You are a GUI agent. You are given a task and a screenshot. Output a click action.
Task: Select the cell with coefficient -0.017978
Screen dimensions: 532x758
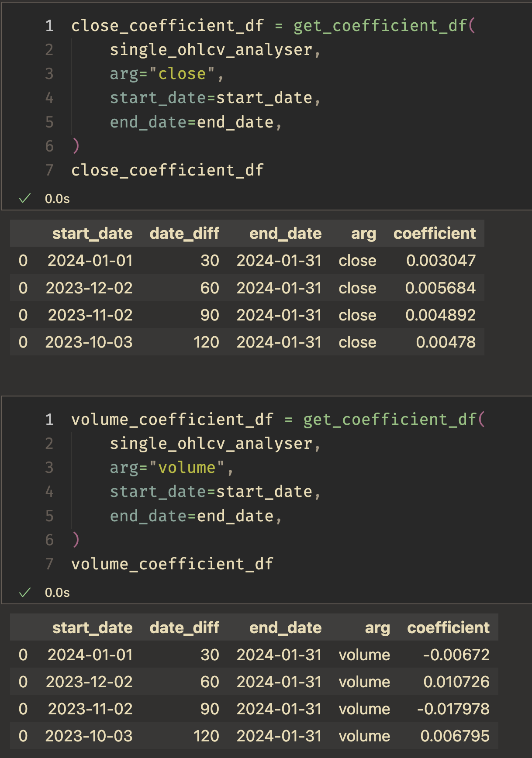tap(453, 709)
